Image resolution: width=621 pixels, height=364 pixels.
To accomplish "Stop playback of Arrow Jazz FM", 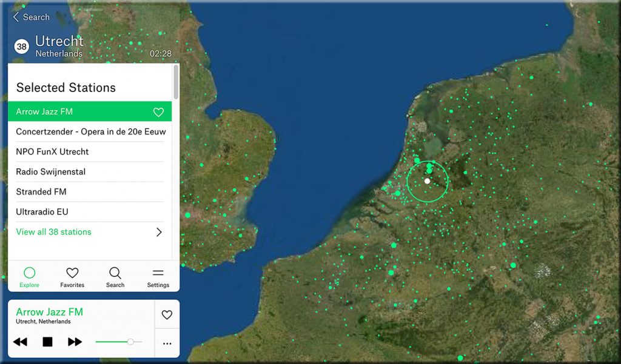I will (47, 342).
